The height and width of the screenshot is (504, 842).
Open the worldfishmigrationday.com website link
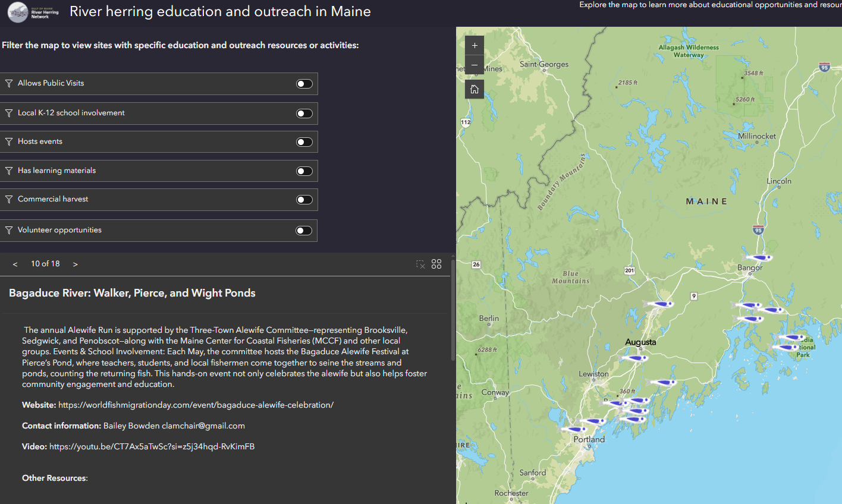[196, 405]
